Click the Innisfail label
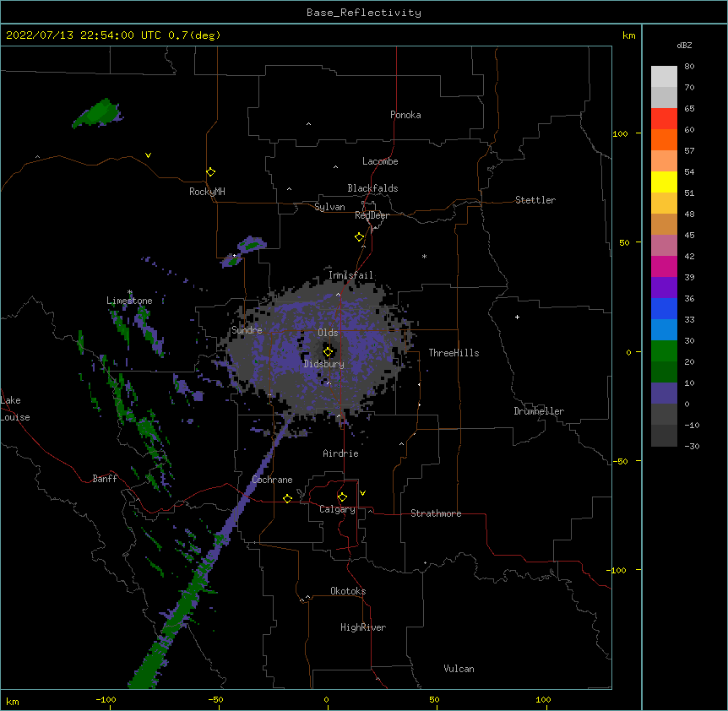728x711 pixels. tap(351, 275)
